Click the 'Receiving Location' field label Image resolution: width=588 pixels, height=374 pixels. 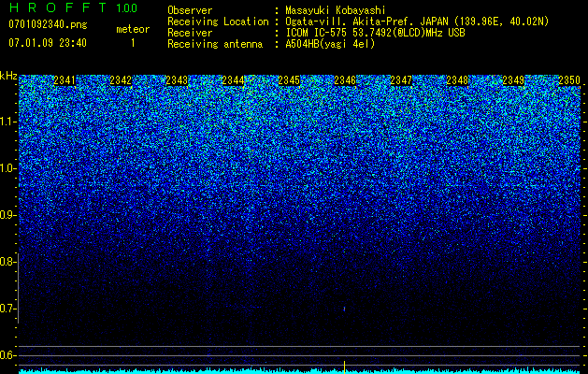218,22
